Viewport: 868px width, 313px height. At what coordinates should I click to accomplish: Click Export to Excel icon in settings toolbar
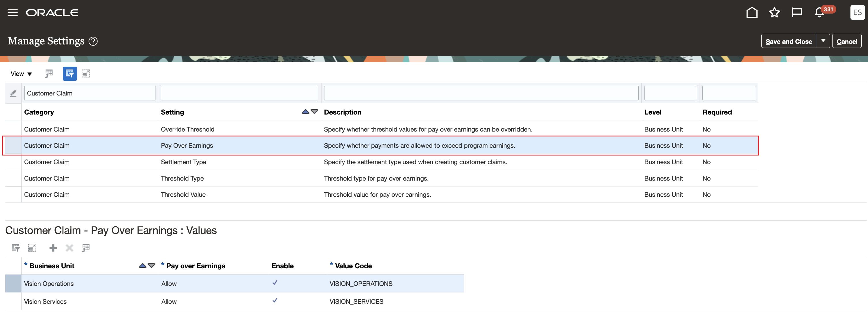[x=49, y=74]
